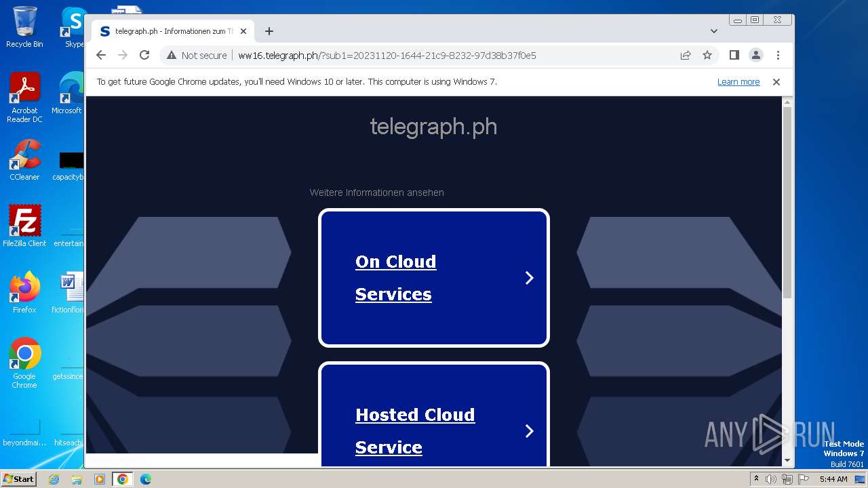The height and width of the screenshot is (488, 868).
Task: Open FileZilla Client desktop icon
Action: click(x=24, y=226)
